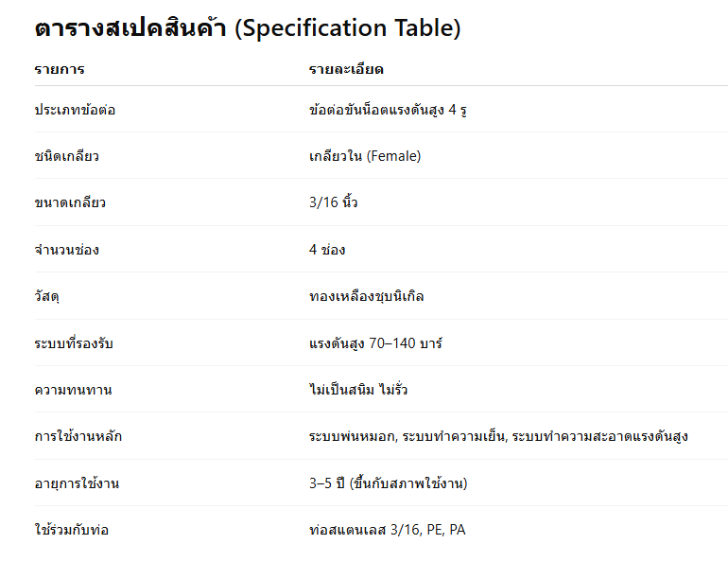Click the "เกลียวใน (Female)" cell
728x579 pixels.
point(365,156)
